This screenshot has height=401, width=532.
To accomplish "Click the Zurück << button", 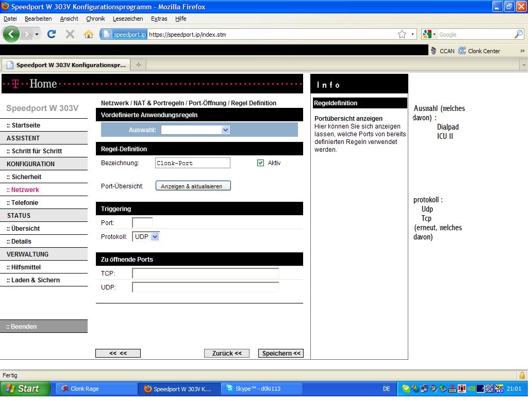I will (x=227, y=353).
